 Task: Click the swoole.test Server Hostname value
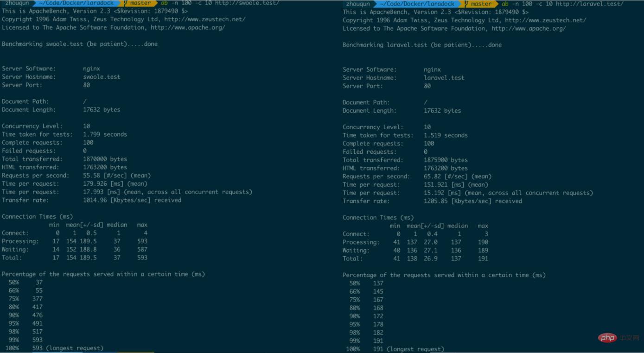pyautogui.click(x=102, y=77)
